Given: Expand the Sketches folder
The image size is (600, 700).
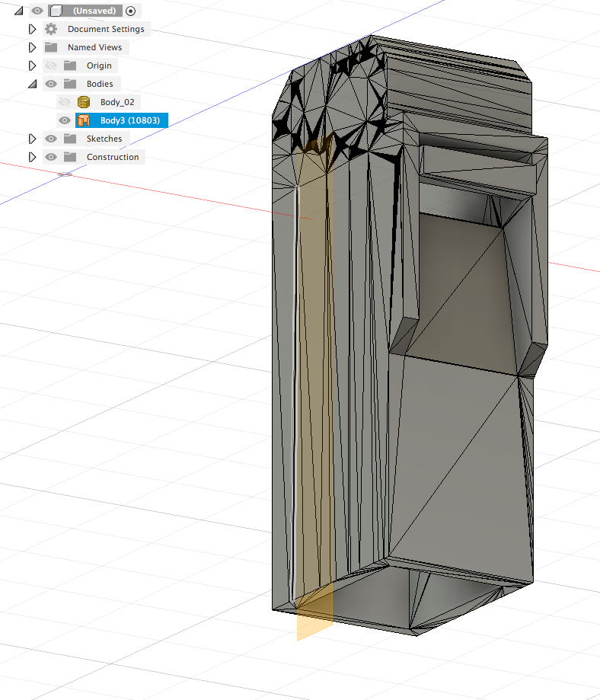Looking at the screenshot, I should point(32,139).
